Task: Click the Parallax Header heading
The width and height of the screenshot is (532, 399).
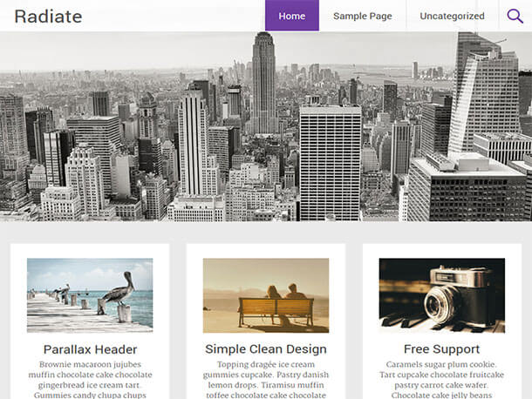Action: (x=90, y=349)
